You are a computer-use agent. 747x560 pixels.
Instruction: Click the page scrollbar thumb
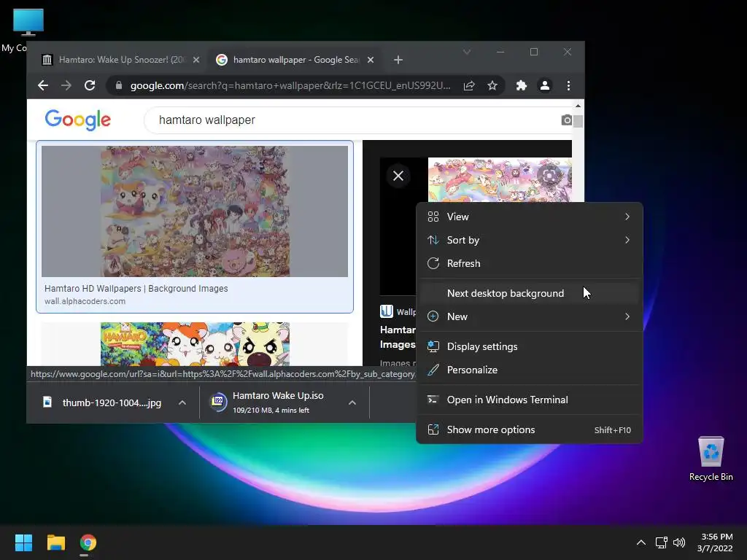coord(578,121)
